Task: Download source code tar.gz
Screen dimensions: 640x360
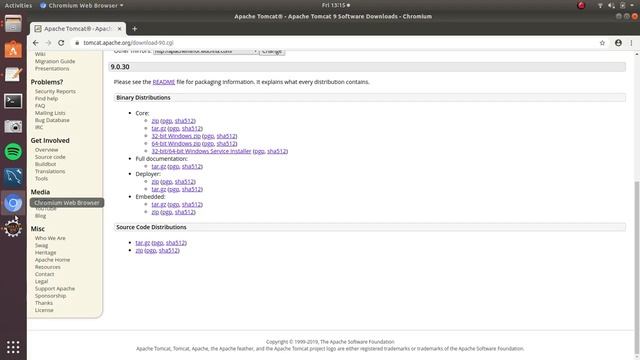Action: 143,243
